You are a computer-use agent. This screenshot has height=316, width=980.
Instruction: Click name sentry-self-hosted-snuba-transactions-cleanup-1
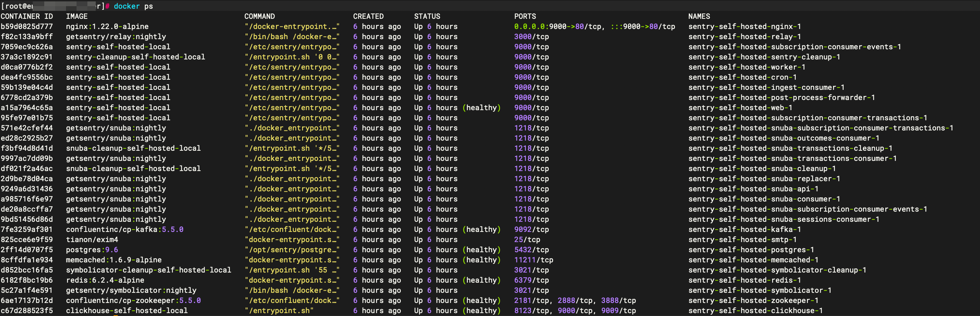790,148
